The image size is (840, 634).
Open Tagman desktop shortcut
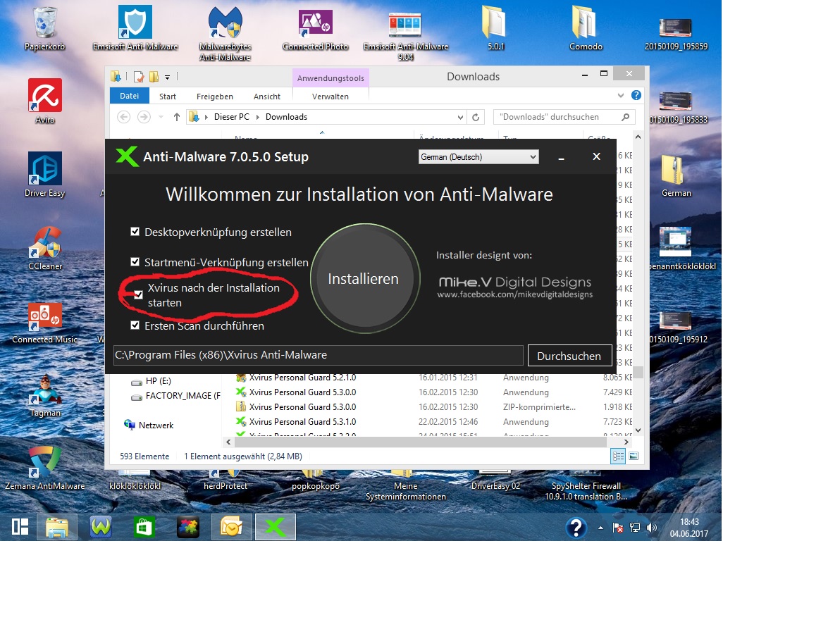point(45,395)
